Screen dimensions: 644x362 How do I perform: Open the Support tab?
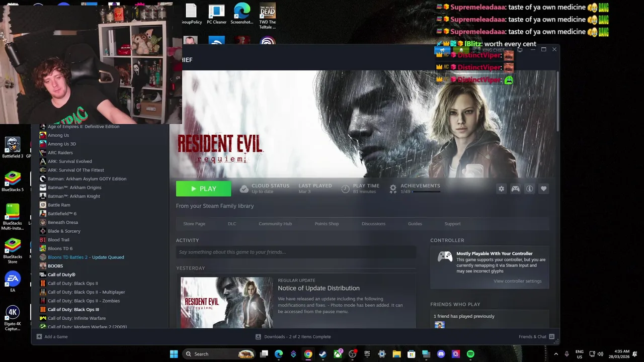[452, 224]
